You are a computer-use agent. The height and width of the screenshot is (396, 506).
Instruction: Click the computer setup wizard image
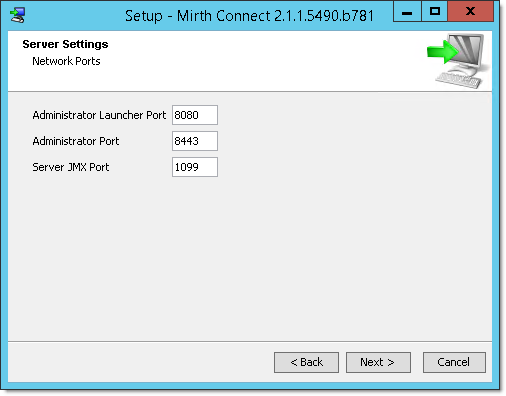pos(458,61)
